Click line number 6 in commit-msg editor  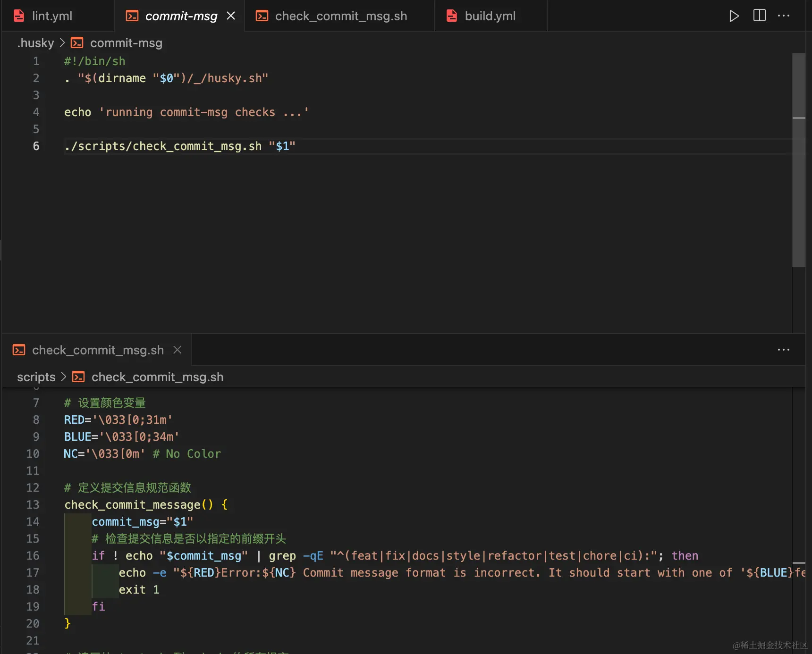tap(36, 146)
